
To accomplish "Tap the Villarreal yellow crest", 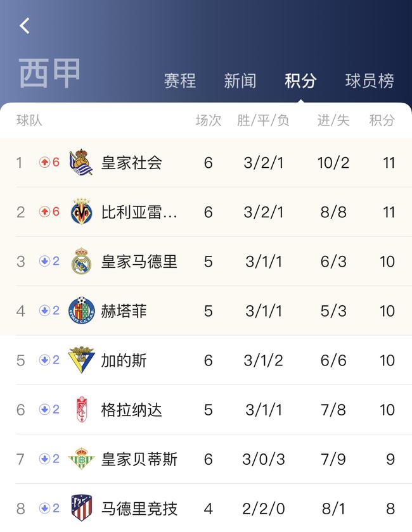I will pos(82,212).
